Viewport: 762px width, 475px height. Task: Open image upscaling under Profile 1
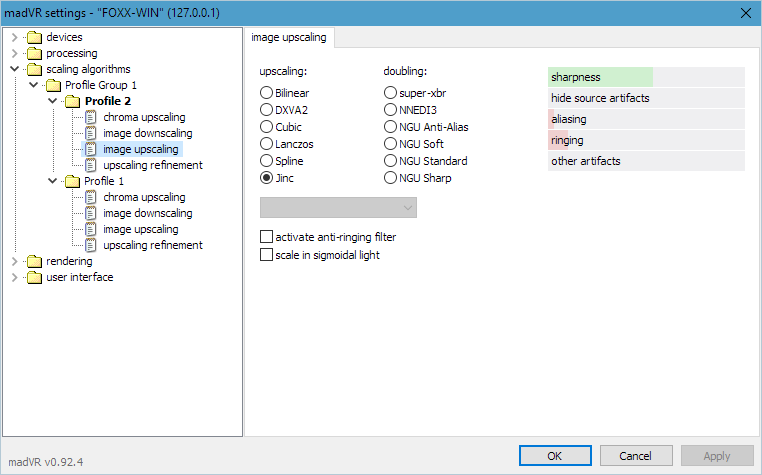[141, 229]
